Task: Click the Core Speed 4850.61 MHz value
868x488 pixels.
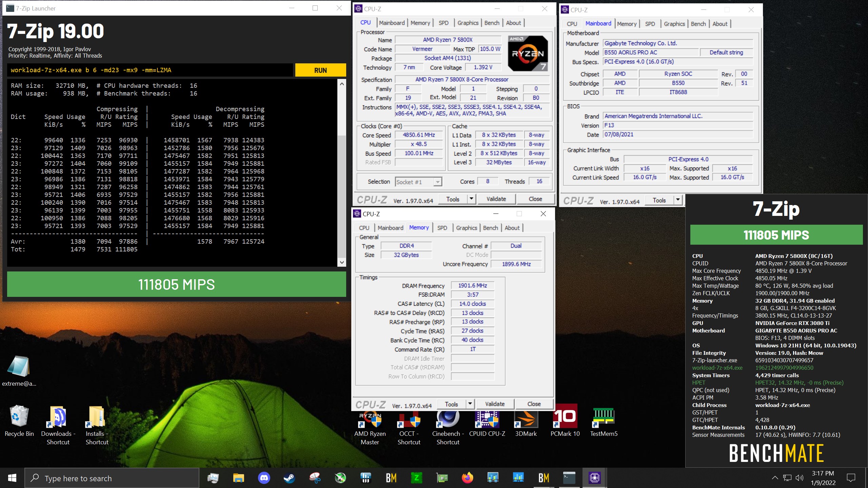Action: (x=419, y=135)
